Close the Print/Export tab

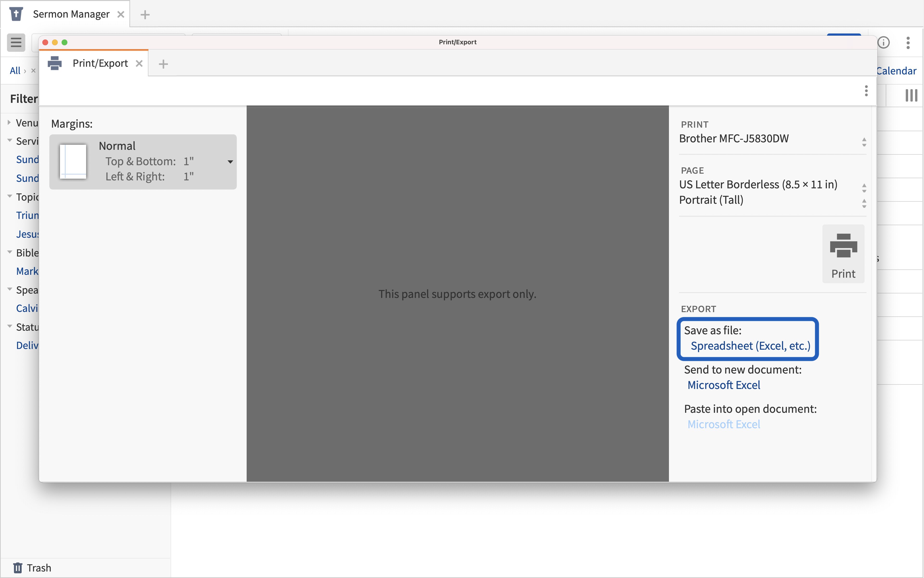(139, 63)
